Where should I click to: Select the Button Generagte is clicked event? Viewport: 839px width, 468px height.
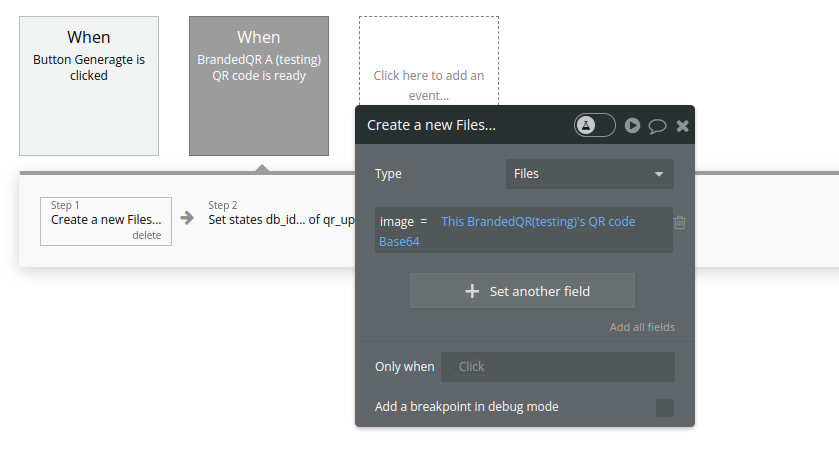point(89,85)
